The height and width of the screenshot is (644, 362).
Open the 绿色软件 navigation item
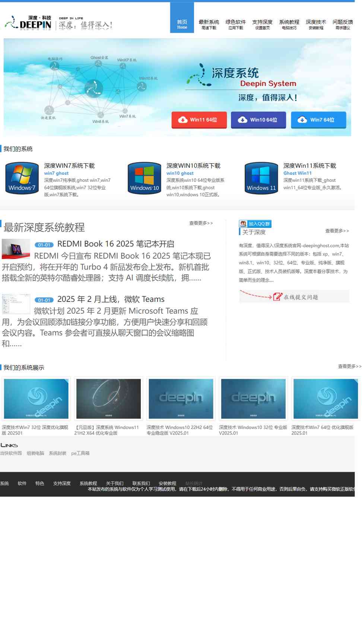236,25
